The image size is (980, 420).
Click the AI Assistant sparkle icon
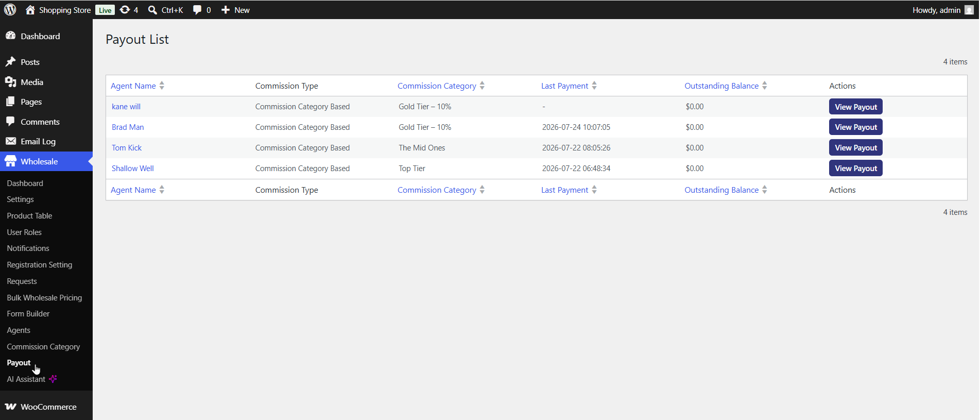pyautogui.click(x=53, y=379)
